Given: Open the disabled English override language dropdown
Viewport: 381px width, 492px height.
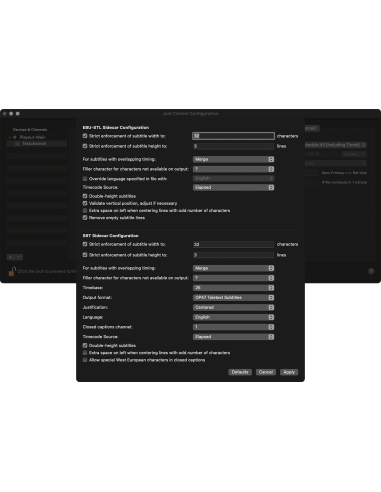Looking at the screenshot, I should [x=233, y=178].
